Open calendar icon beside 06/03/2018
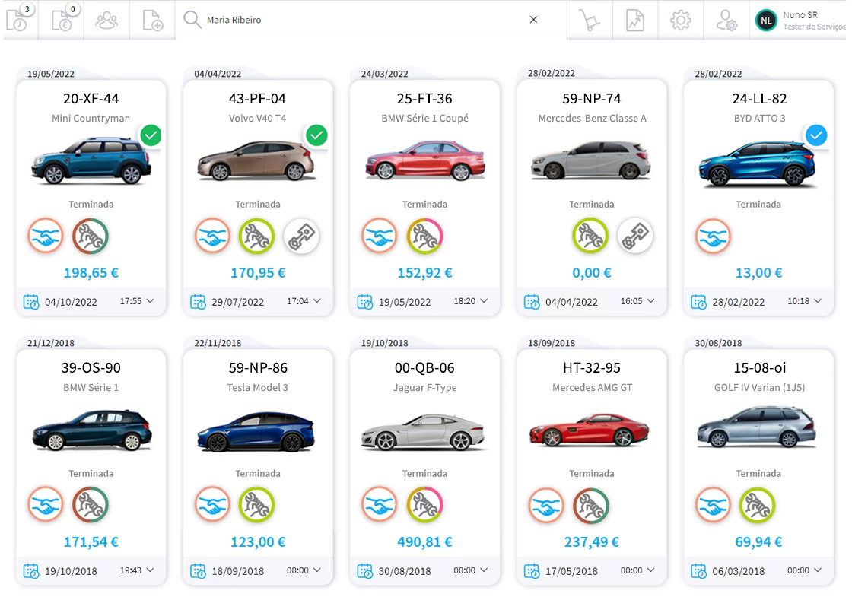Viewport: 852px width, 616px height. point(698,571)
